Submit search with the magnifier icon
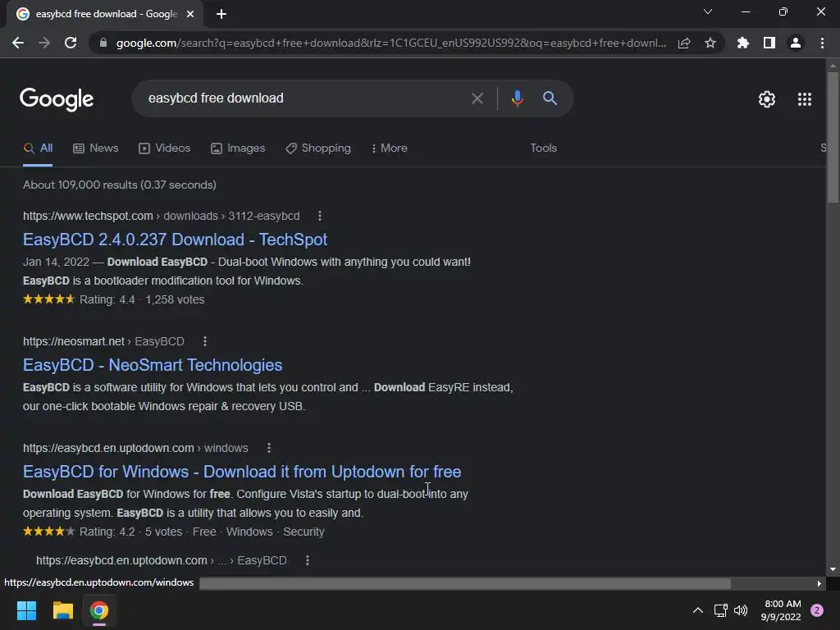The height and width of the screenshot is (630, 840). pos(550,98)
